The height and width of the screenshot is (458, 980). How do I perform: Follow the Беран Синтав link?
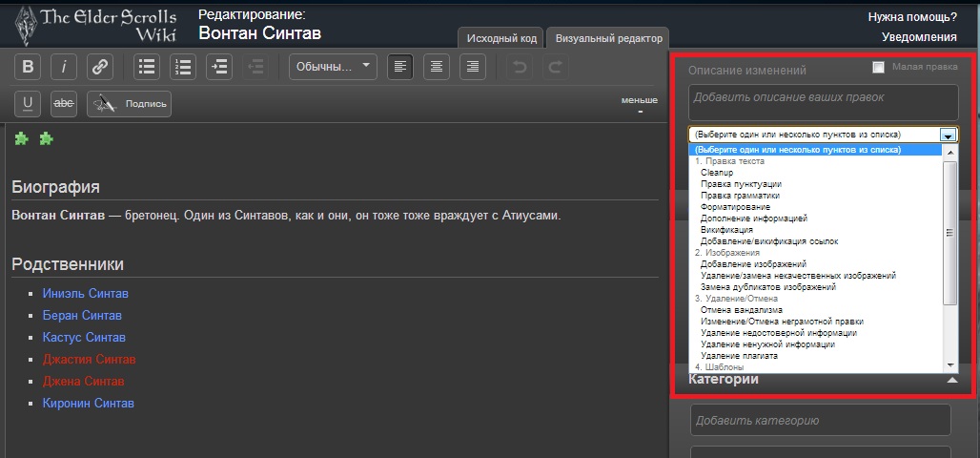tap(82, 315)
